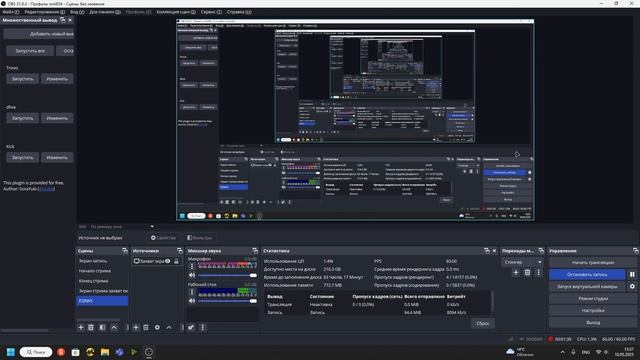The height and width of the screenshot is (360, 640).
Task: Adjust the Микрофон volume slider
Action: pyautogui.click(x=227, y=276)
